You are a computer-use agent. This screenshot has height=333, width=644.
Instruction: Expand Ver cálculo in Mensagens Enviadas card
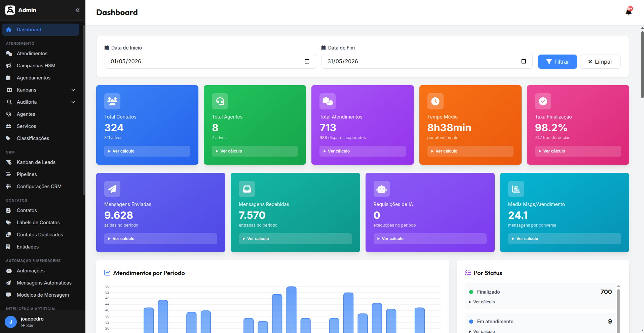[x=161, y=239]
